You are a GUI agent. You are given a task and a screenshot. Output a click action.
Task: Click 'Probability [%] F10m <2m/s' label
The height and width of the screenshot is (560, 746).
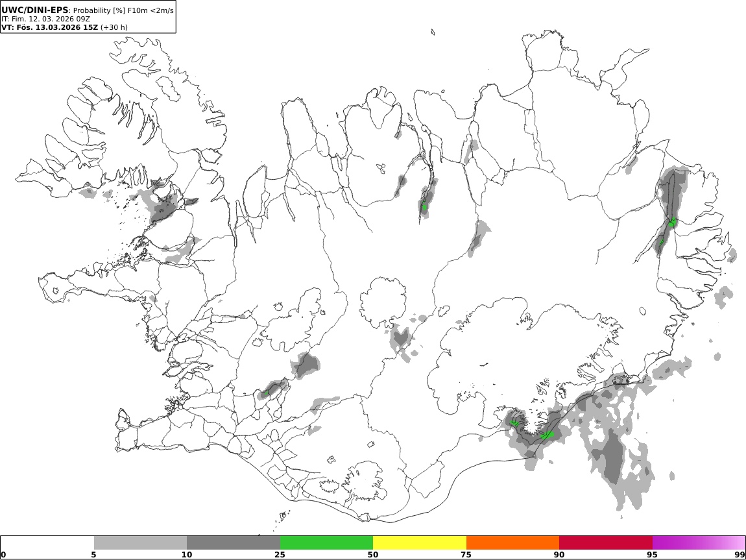123,10
